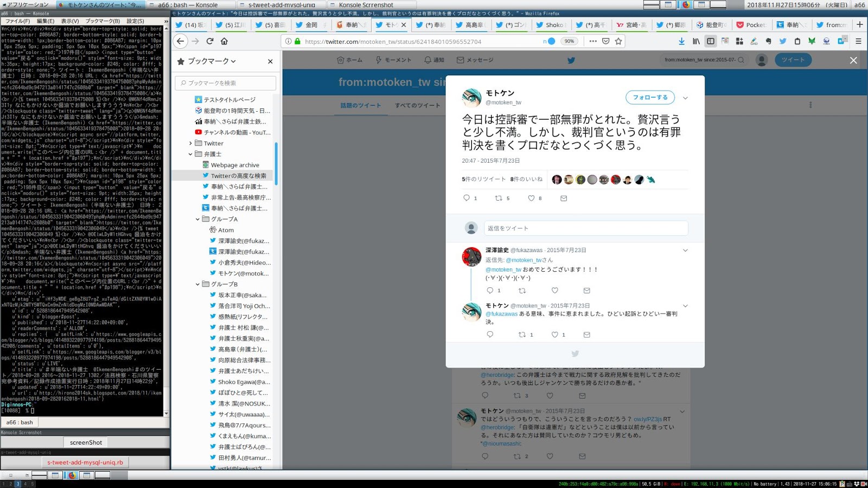868x488 pixels.
Task: Click the 90% zoom level badge
Action: tap(569, 41)
